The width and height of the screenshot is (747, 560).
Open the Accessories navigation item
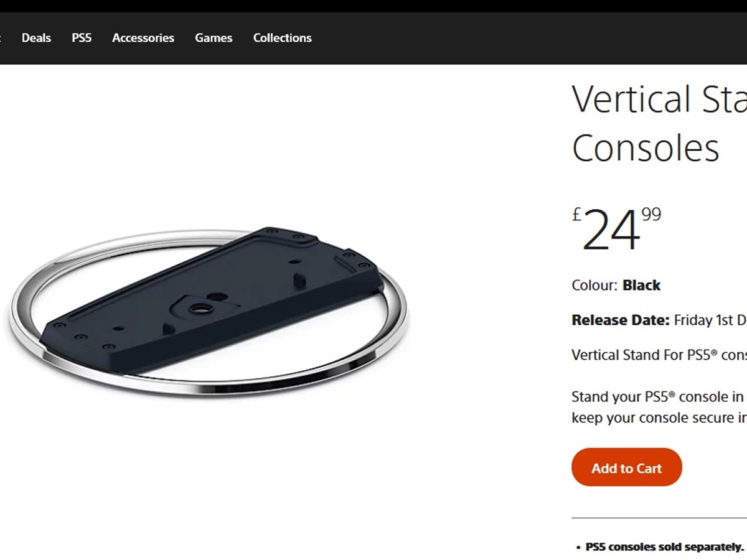pos(143,38)
